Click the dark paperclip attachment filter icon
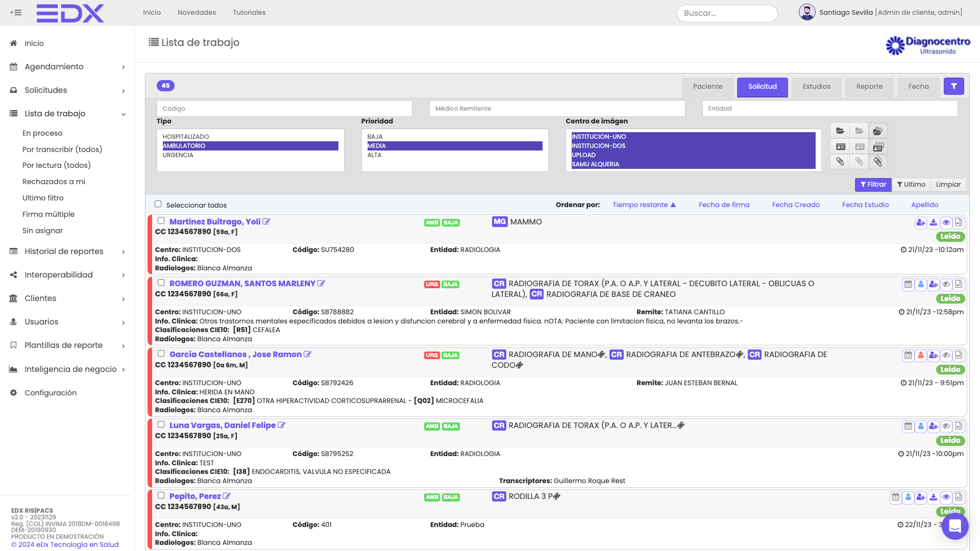This screenshot has width=980, height=551. point(840,162)
